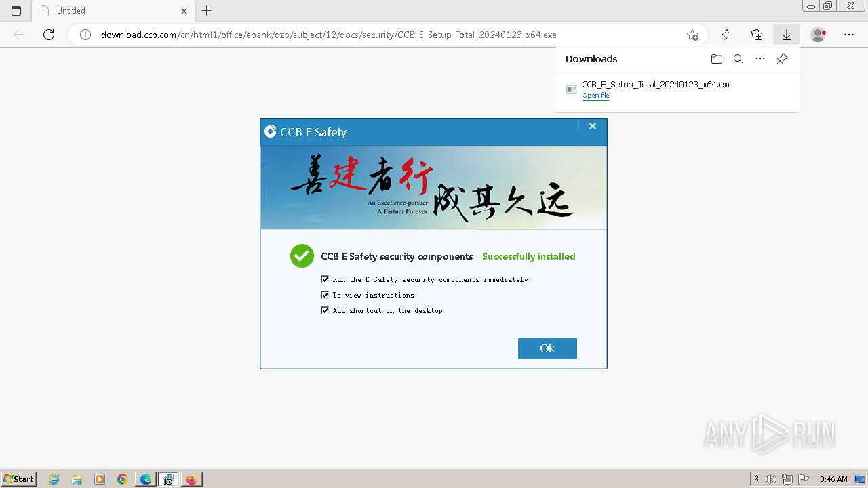
Task: Open Action Center flag icon
Action: tap(804, 479)
